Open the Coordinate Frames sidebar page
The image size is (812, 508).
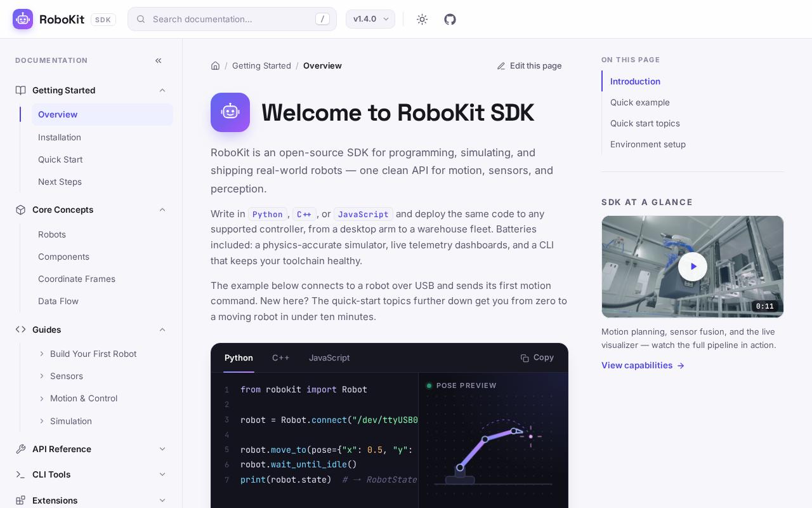tap(102, 279)
